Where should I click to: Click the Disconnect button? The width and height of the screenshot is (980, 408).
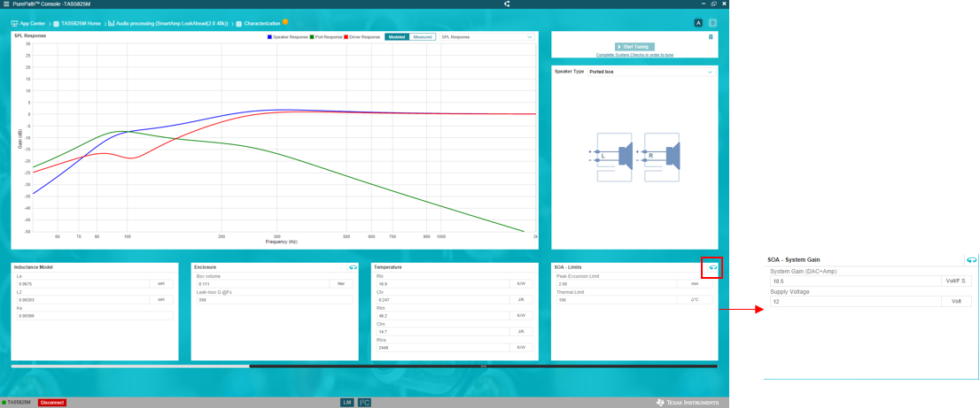coord(52,403)
